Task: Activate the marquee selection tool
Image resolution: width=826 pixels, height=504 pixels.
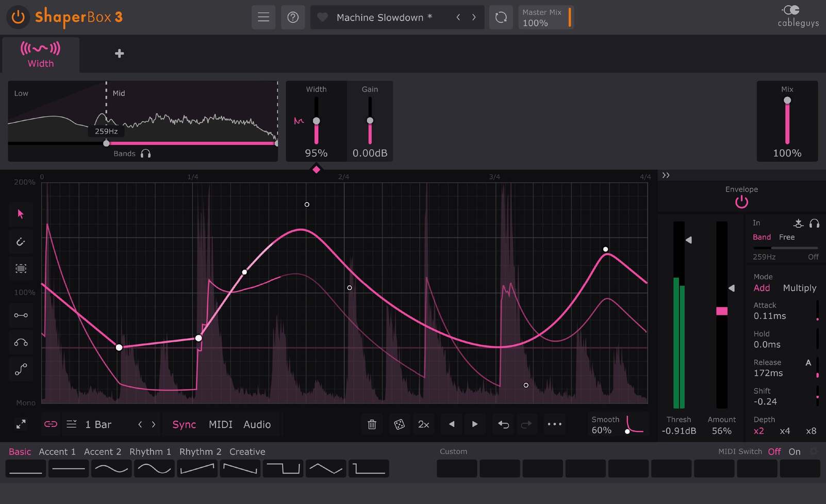Action: tap(21, 268)
